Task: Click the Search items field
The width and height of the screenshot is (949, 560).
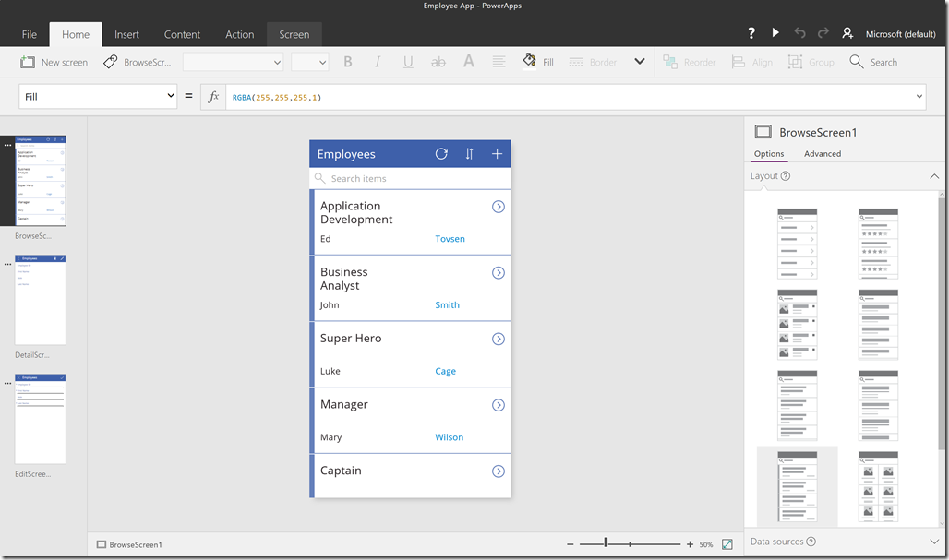Action: 411,178
